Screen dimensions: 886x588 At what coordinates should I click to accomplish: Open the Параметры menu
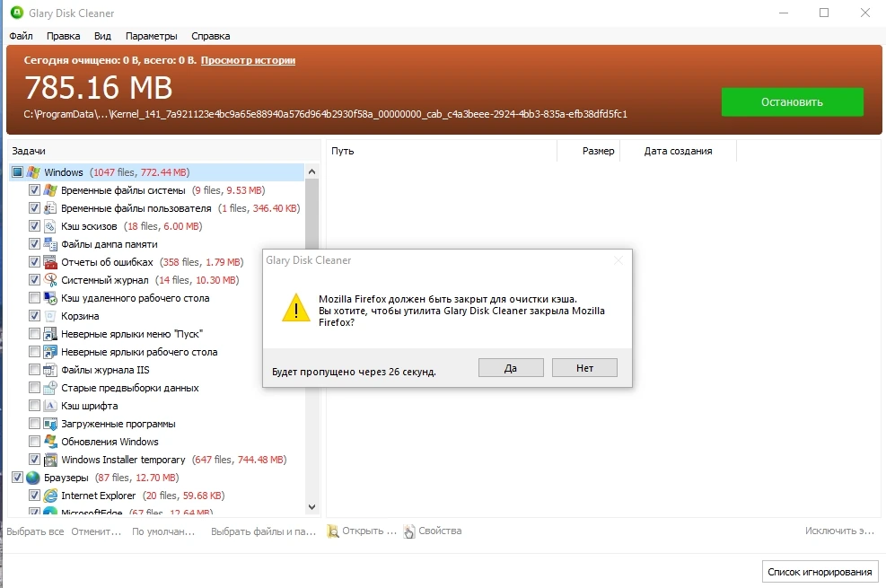[152, 36]
